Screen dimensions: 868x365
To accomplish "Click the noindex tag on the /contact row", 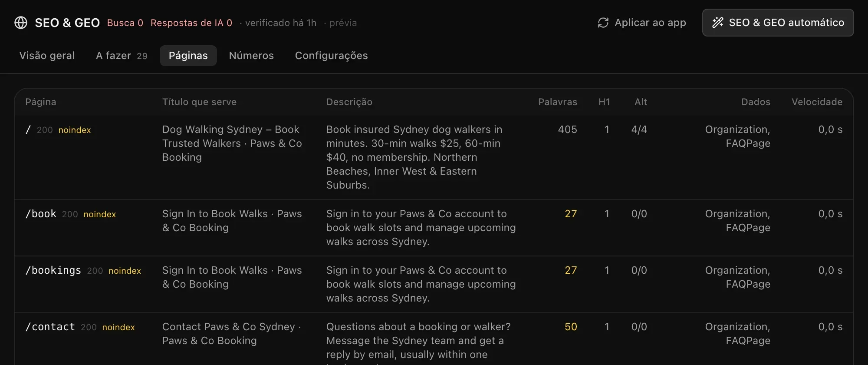I will [x=118, y=327].
